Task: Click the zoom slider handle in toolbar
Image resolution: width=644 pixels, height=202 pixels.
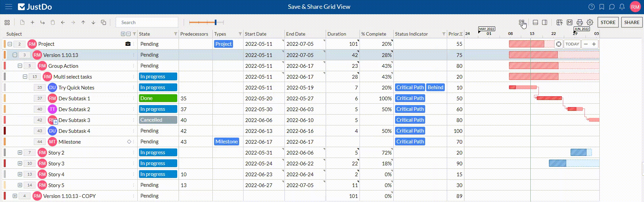Action: coord(215,22)
